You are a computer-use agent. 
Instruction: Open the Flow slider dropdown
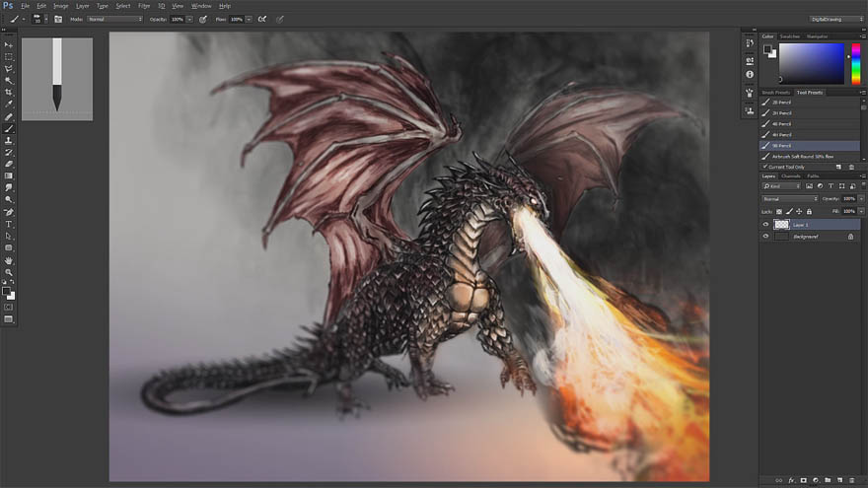click(249, 20)
